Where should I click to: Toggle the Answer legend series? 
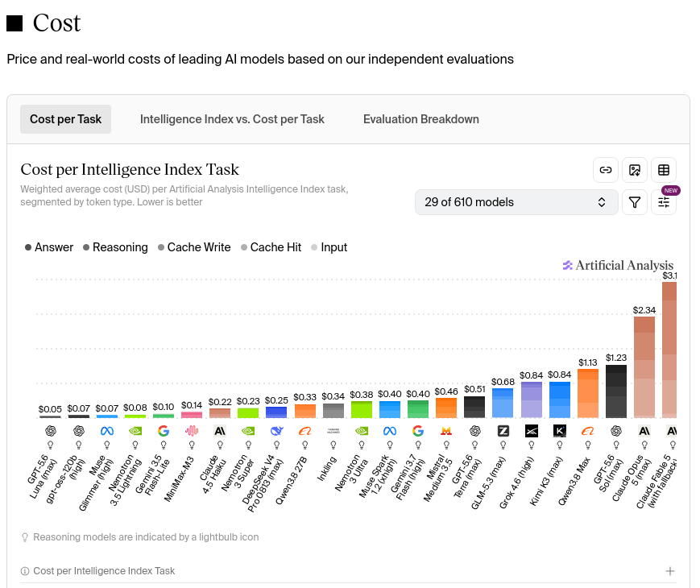click(49, 247)
